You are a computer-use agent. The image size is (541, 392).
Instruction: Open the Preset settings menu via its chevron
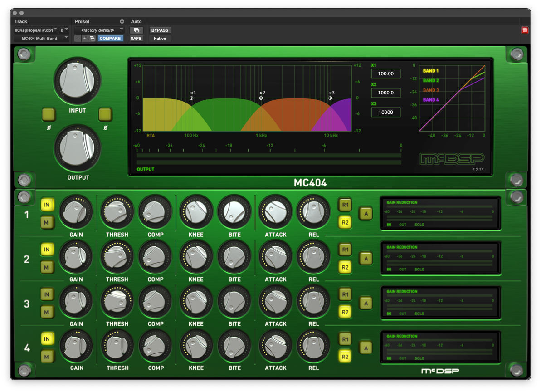pyautogui.click(x=121, y=21)
